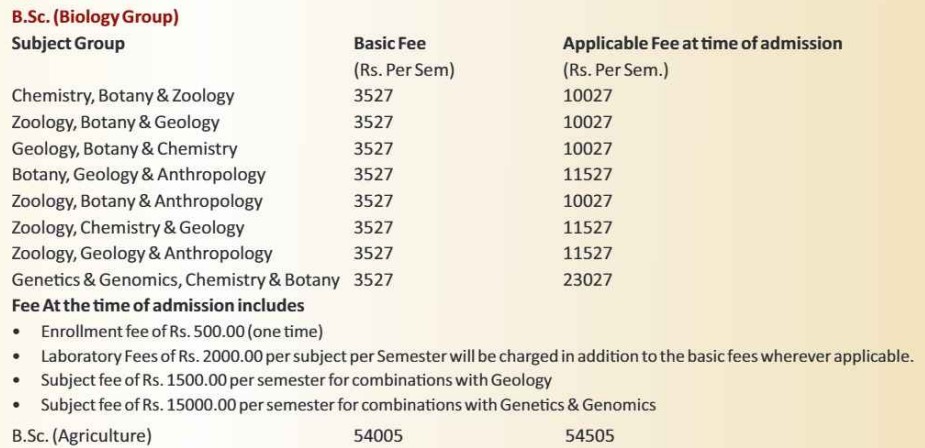The height and width of the screenshot is (448, 925).
Task: Click Applicable Fee at time of admission header
Action: [x=702, y=44]
